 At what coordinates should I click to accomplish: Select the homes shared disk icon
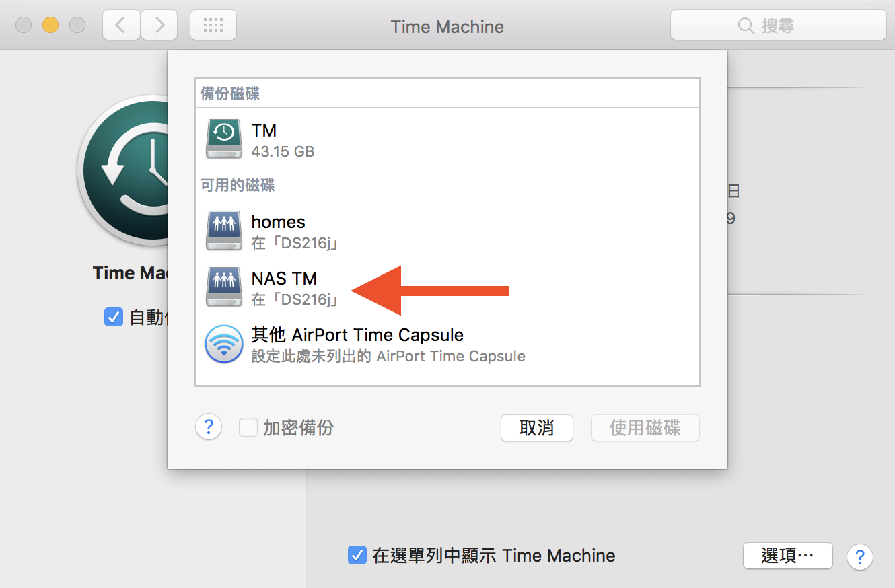[x=224, y=231]
